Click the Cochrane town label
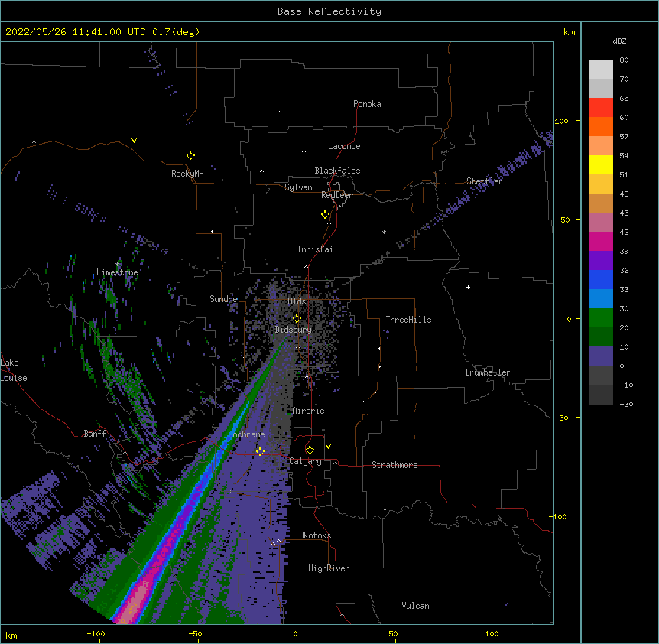This screenshot has height=644, width=659. tap(246, 434)
